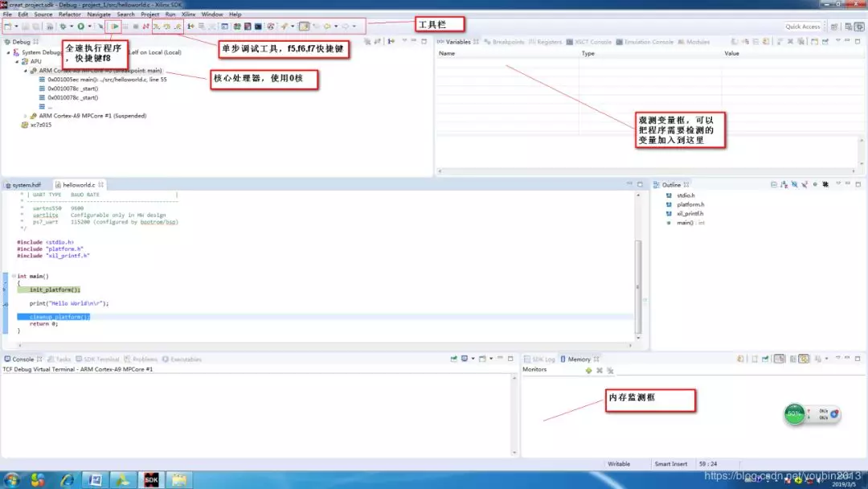Open the Xilinx menu
This screenshot has width=868, height=489.
[x=188, y=14]
